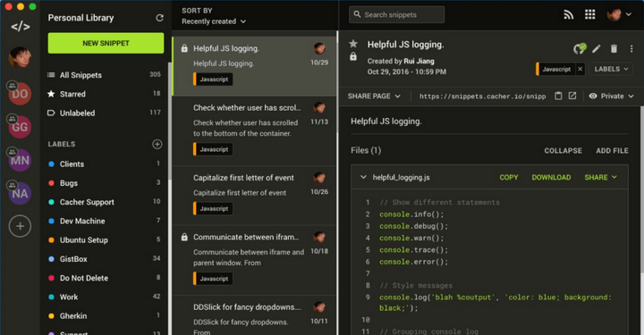The width and height of the screenshot is (644, 335).
Task: Click the Cacher code logo icon
Action: (x=20, y=27)
